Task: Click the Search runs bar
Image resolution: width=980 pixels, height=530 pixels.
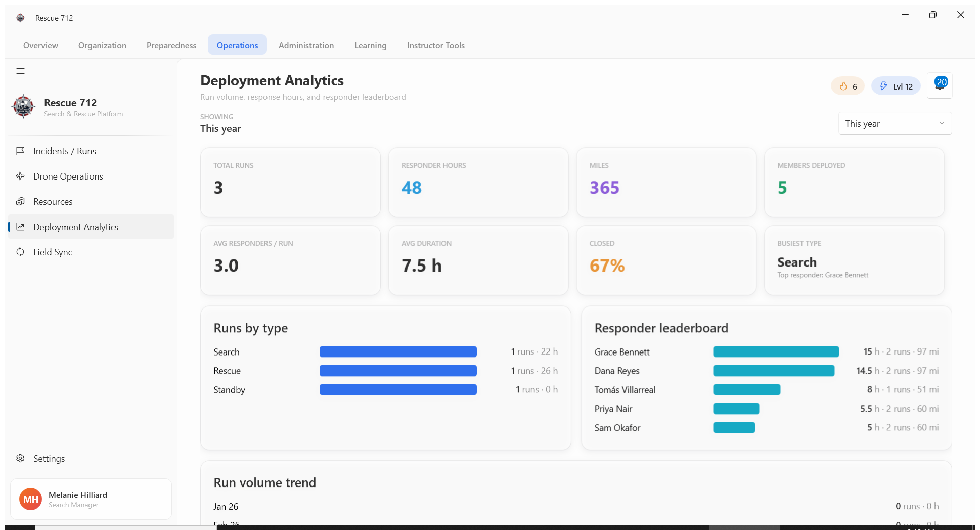Action: pyautogui.click(x=398, y=351)
